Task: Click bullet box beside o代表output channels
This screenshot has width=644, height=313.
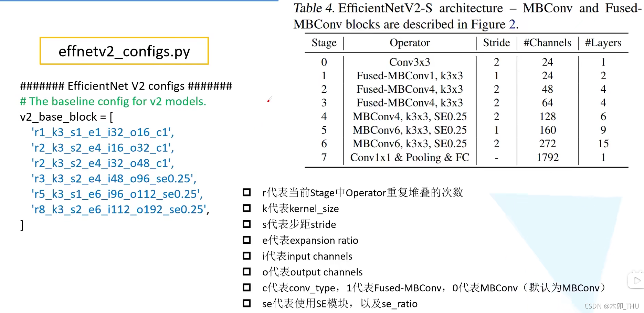Action: pyautogui.click(x=246, y=272)
